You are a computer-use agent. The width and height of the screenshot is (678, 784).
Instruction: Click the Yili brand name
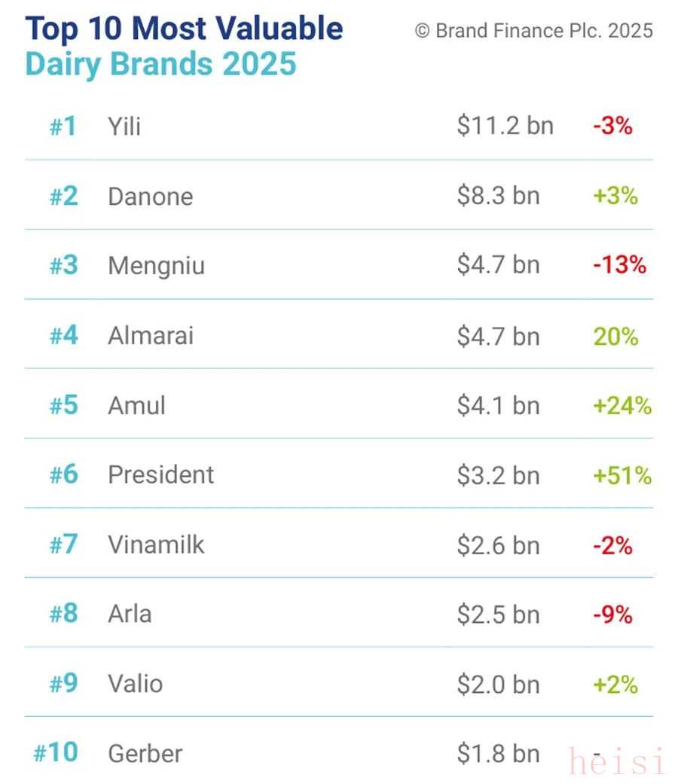124,127
